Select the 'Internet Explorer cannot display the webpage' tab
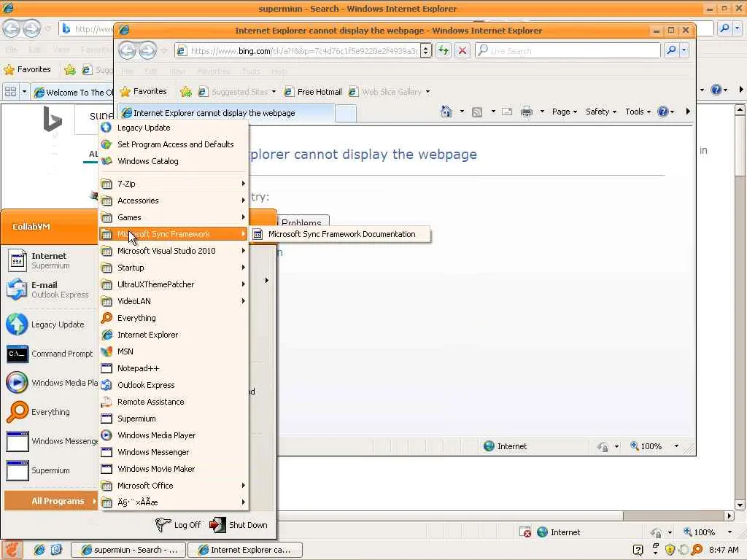747x560 pixels. (226, 113)
